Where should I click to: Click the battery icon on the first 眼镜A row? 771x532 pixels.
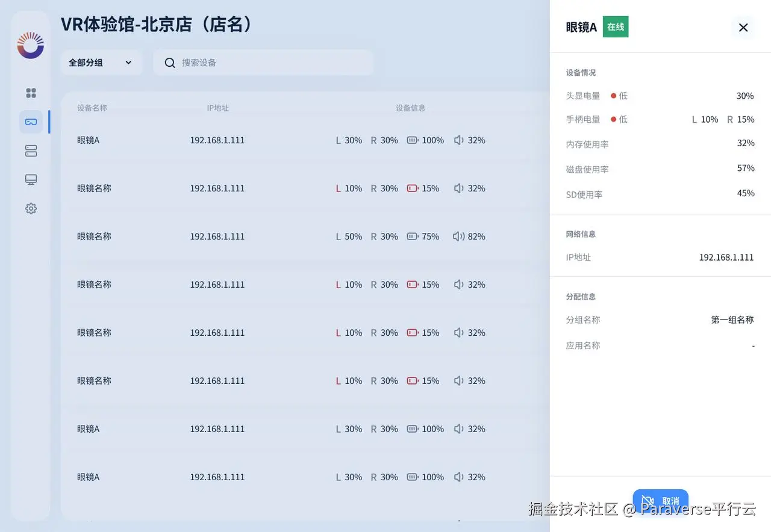click(x=412, y=140)
